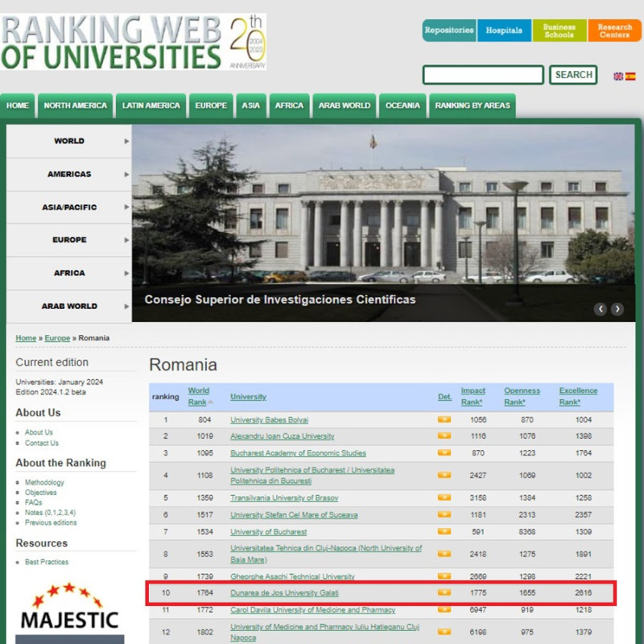Click the Det. column header link
Image resolution: width=644 pixels, height=644 pixels.
point(444,397)
